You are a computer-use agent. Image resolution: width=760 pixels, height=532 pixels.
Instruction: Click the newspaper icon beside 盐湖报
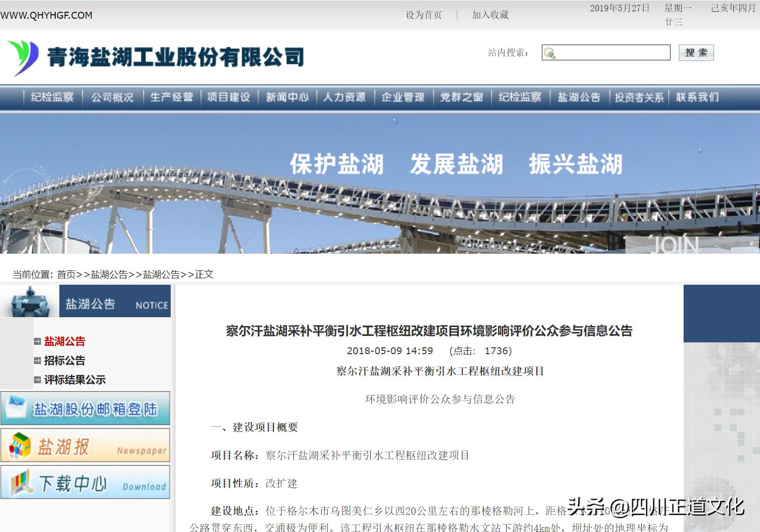(x=20, y=445)
